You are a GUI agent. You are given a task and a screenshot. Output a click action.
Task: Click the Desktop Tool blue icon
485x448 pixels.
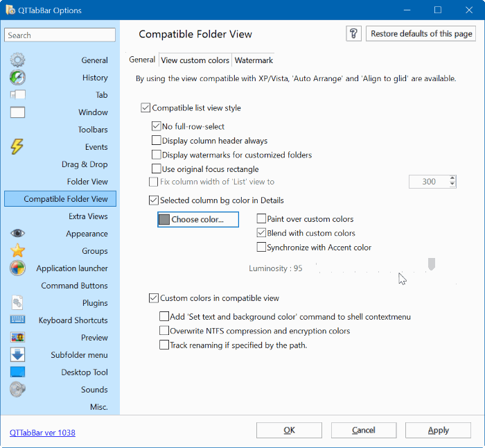click(x=17, y=372)
